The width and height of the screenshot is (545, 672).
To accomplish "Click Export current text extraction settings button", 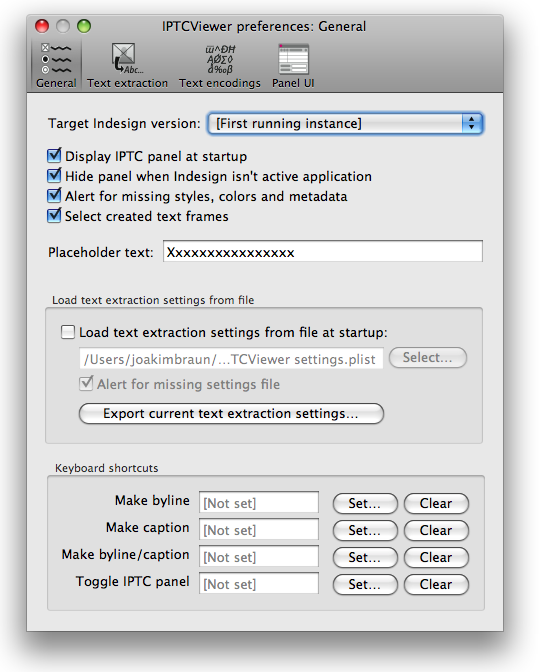I will (x=231, y=414).
